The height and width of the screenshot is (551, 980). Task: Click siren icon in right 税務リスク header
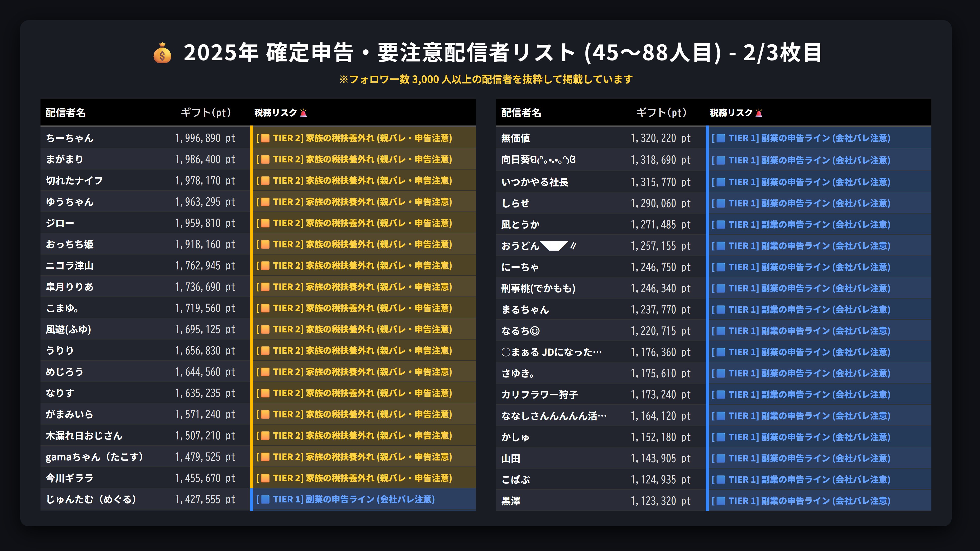click(x=759, y=113)
